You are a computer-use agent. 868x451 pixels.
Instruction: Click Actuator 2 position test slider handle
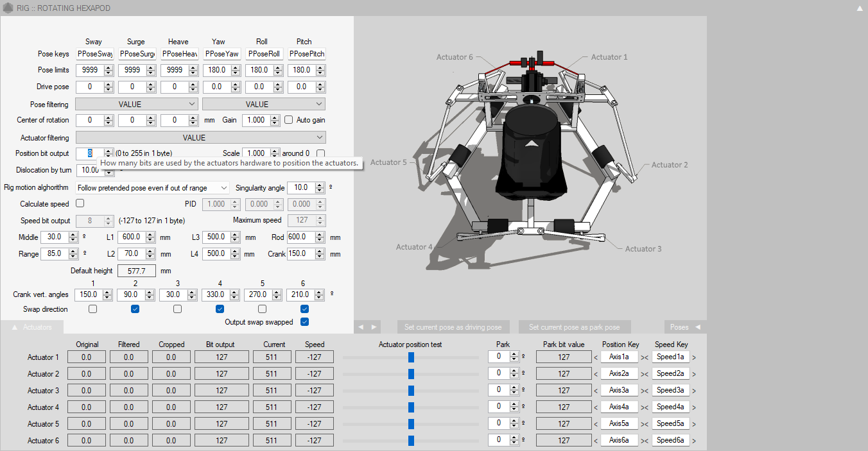click(411, 374)
